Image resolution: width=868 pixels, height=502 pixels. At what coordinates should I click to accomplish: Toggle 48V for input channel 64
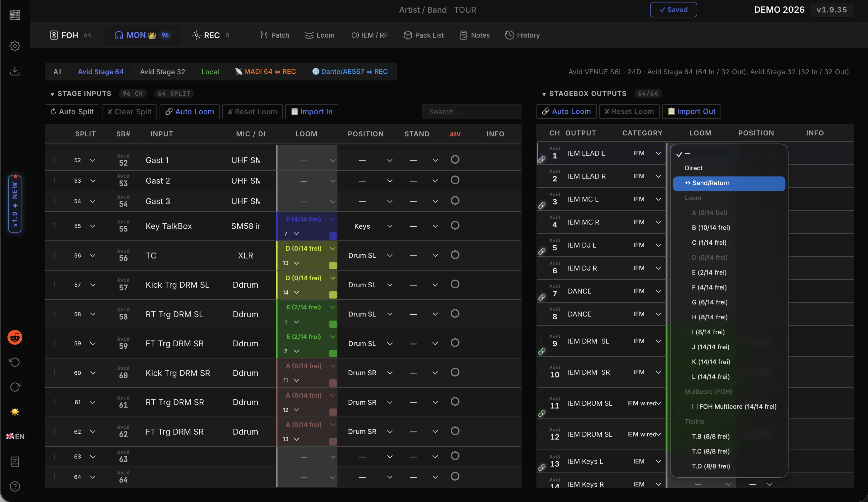455,476
